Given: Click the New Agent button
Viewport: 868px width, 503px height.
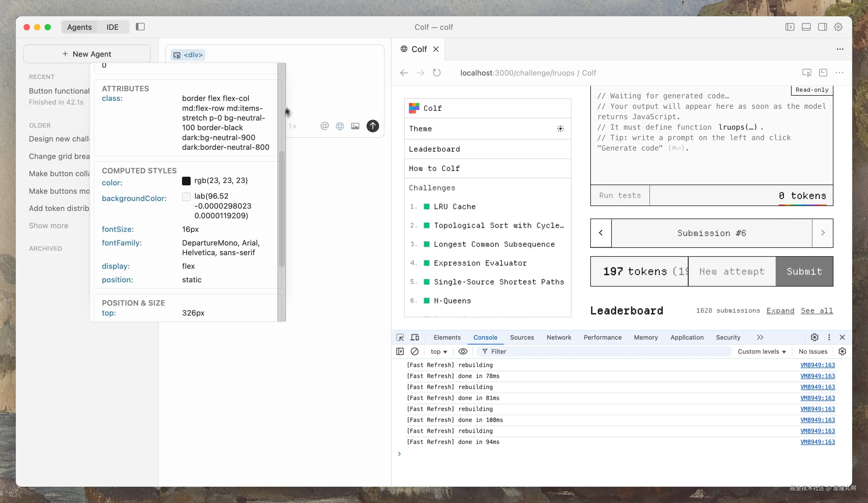Looking at the screenshot, I should (x=87, y=54).
